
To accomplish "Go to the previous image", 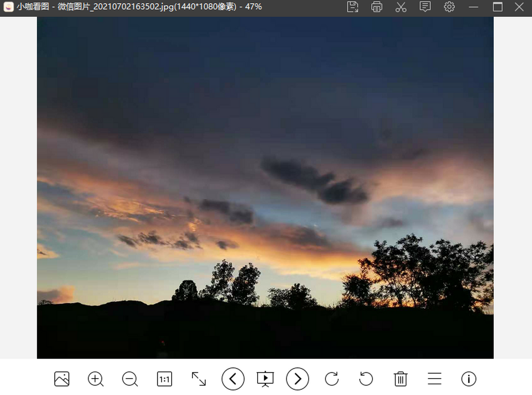I will tap(233, 379).
